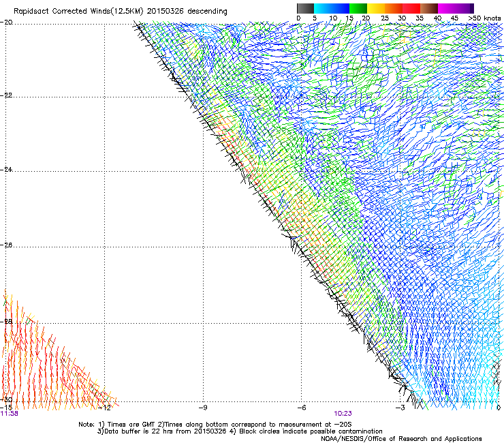The width and height of the screenshot is (504, 443).
Task: Click the '45' legend scale label
Action: (454, 18)
